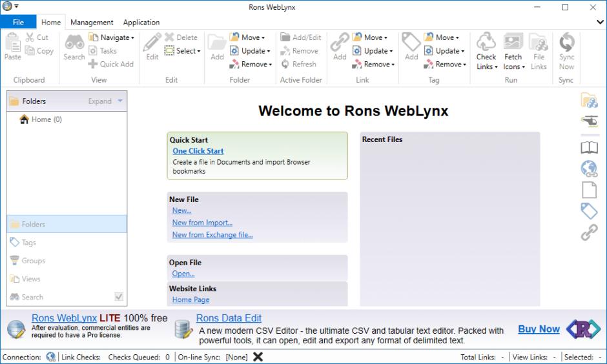Click the blank page icon in right sidebar
This screenshot has height=364, width=607.
click(x=589, y=190)
